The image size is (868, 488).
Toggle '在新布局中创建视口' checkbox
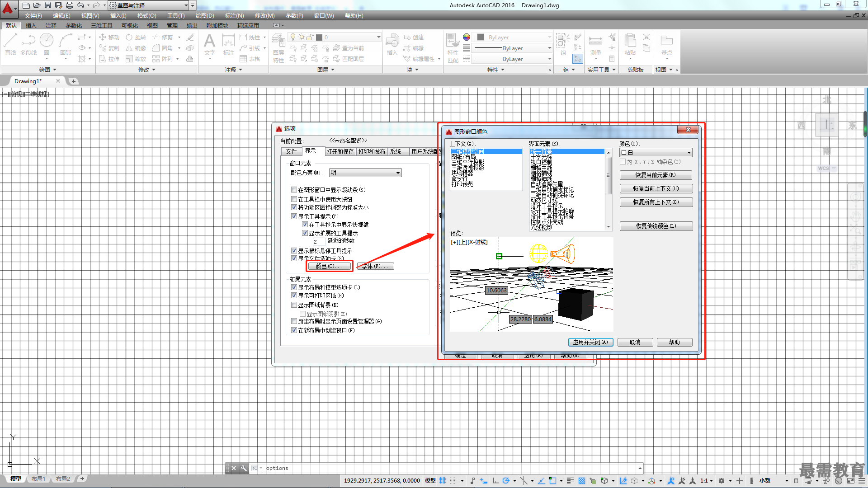[294, 330]
